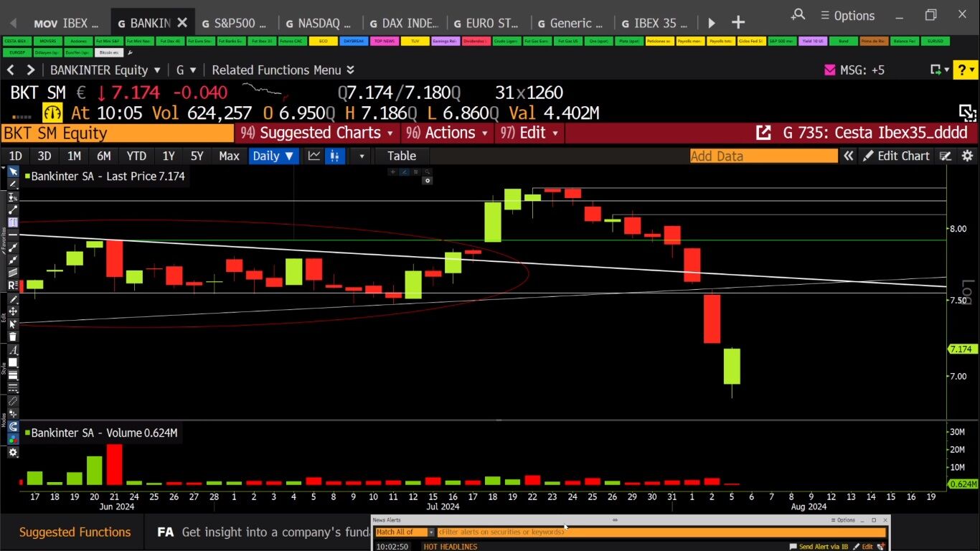Switch the chart to Table view
The height and width of the screenshot is (551, 980).
point(402,156)
